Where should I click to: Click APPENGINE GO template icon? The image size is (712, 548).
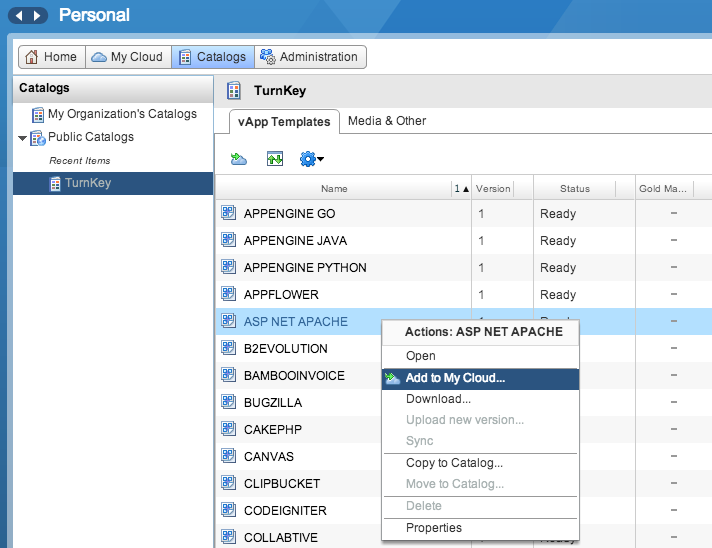pos(228,212)
